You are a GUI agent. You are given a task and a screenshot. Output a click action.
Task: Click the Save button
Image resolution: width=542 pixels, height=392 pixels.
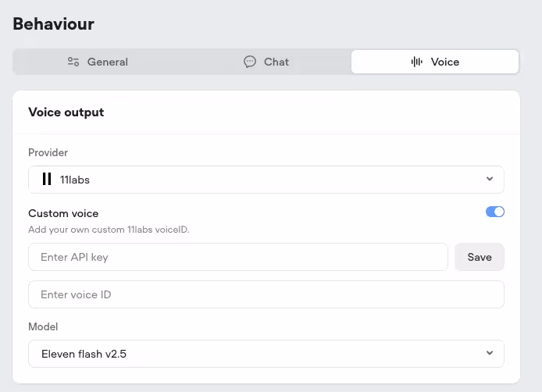point(479,257)
